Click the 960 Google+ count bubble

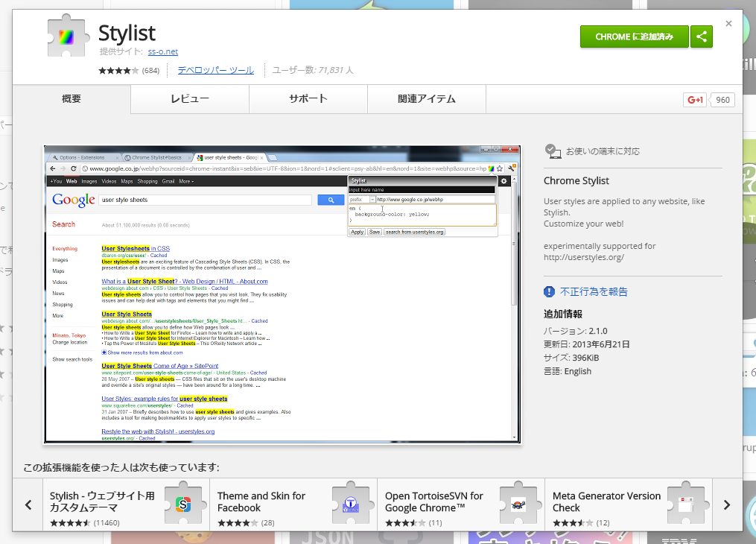pos(722,100)
